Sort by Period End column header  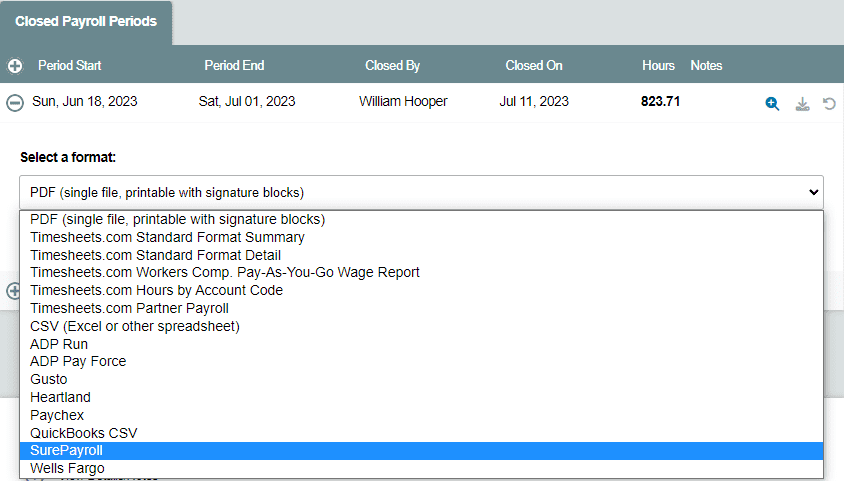click(x=234, y=66)
